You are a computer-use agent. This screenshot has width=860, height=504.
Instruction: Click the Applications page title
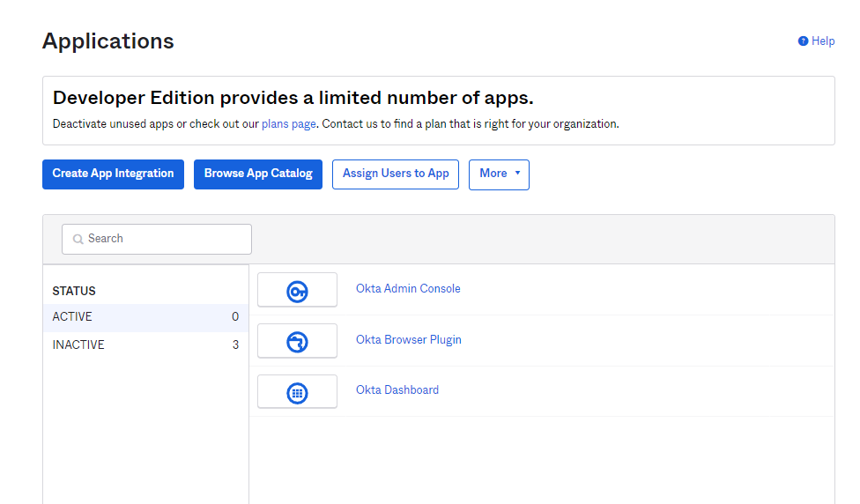click(108, 41)
